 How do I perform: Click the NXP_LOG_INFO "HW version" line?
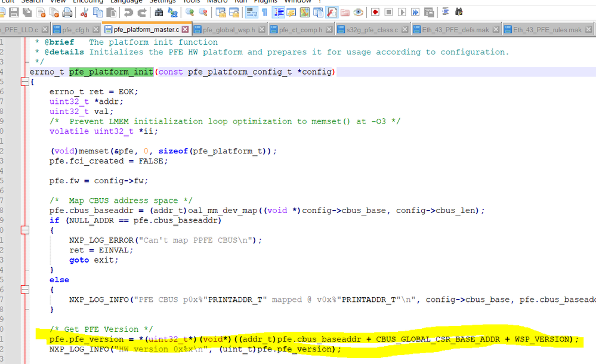point(195,349)
